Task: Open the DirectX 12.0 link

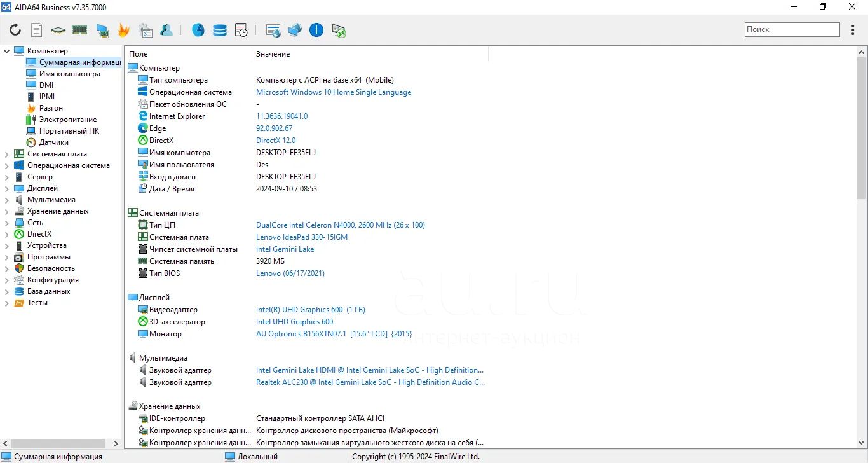Action: tap(276, 141)
